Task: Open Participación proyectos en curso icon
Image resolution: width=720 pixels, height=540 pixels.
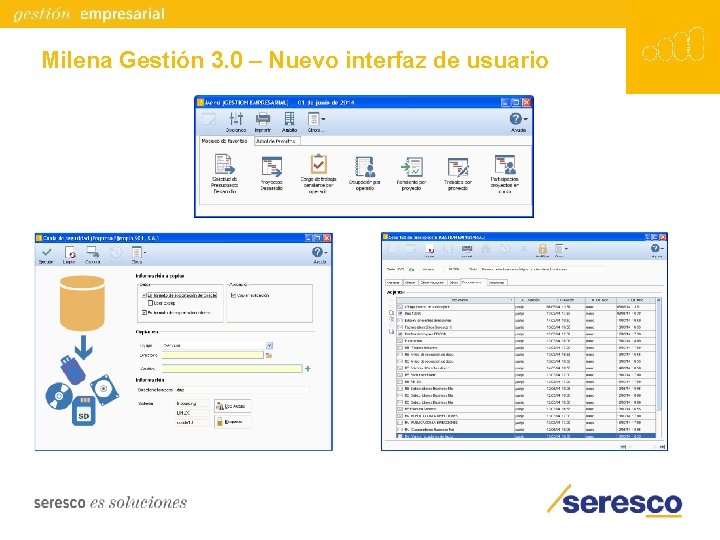Action: 505,165
